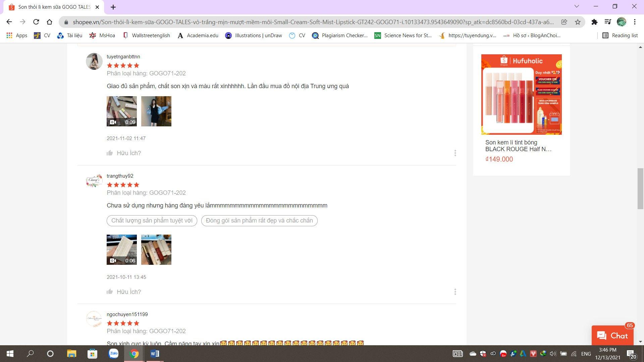Open a new browser tab
Image resolution: width=644 pixels, height=362 pixels.
[x=113, y=7]
